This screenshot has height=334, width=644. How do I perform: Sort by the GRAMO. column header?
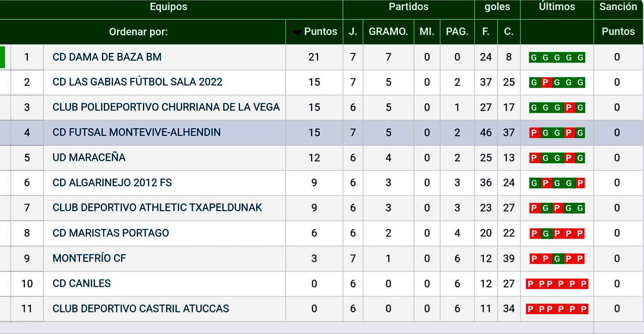point(388,32)
